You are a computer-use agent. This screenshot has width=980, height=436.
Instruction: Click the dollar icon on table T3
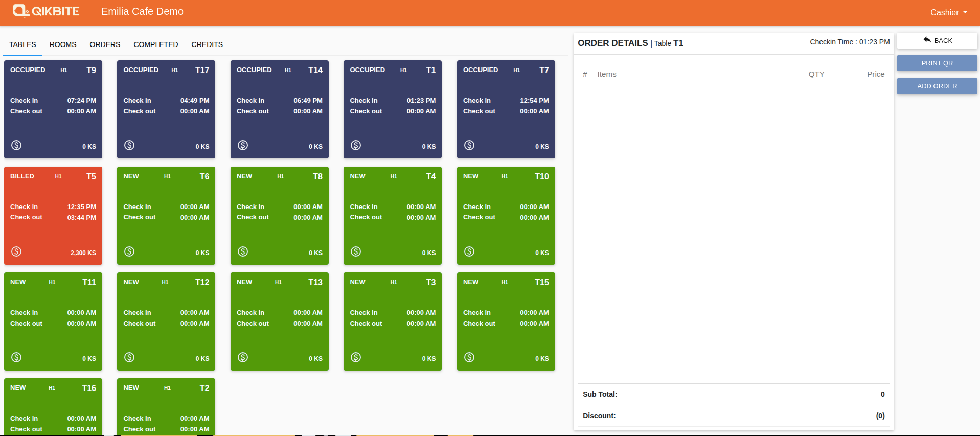(356, 357)
